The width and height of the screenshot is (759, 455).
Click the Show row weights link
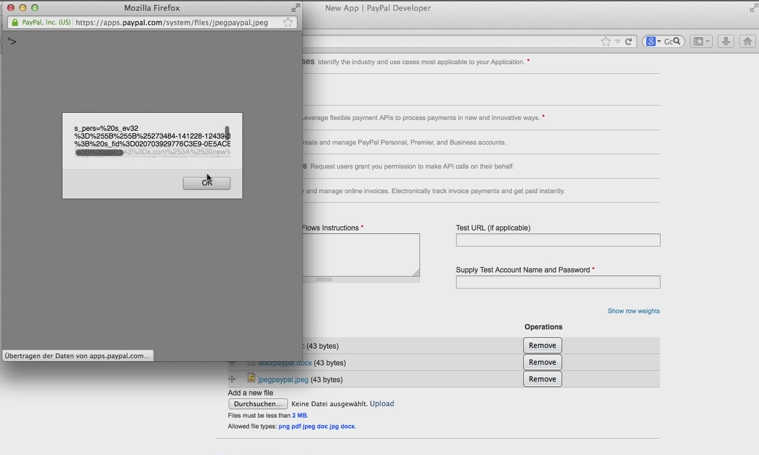pos(634,311)
